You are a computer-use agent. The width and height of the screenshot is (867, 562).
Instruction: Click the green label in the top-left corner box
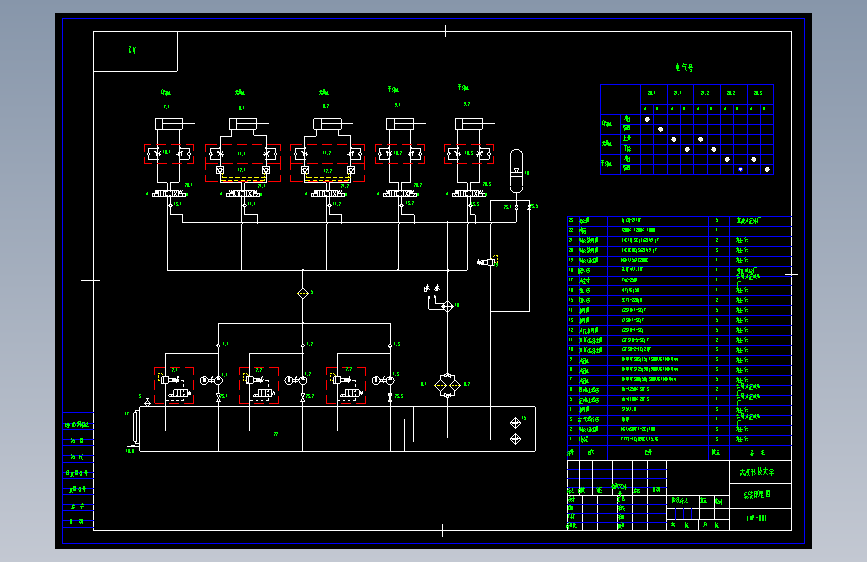132,50
